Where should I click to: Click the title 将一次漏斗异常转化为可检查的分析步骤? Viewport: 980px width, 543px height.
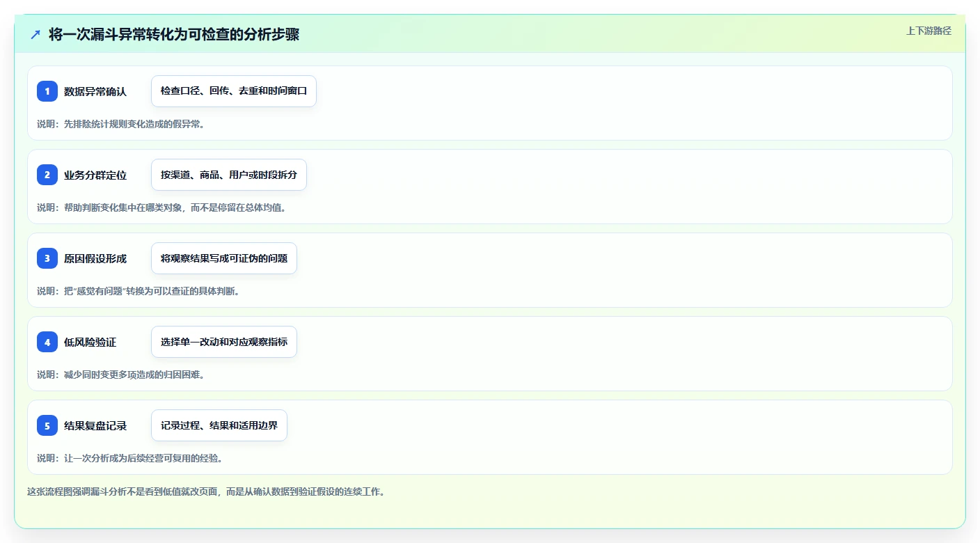point(174,34)
